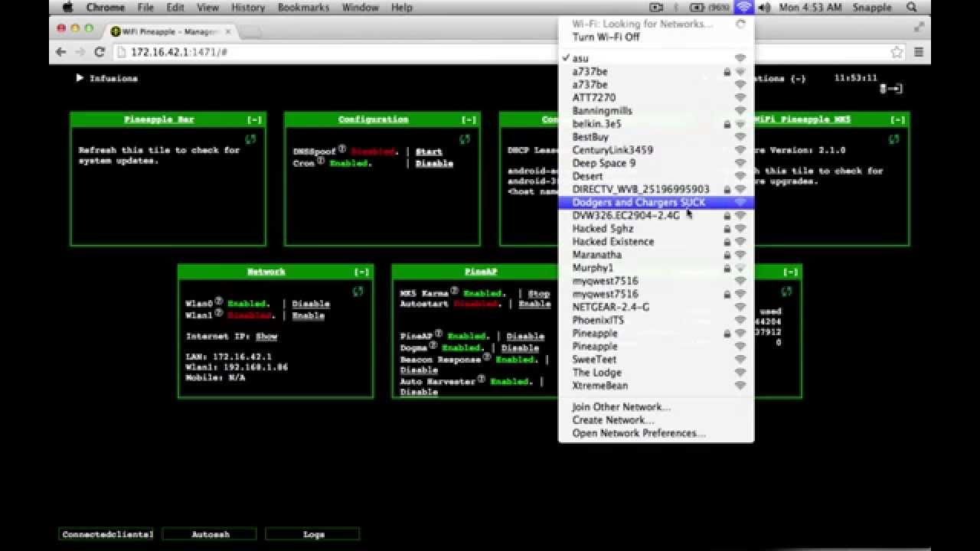Image resolution: width=980 pixels, height=551 pixels.
Task: Disable Auto Harvester in PineAP
Action: tap(419, 393)
